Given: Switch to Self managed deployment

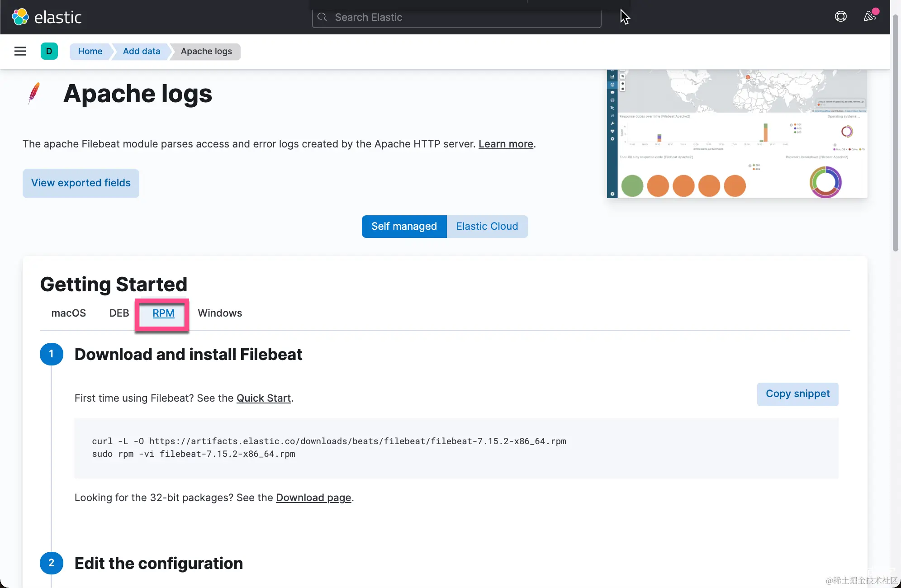Looking at the screenshot, I should pyautogui.click(x=404, y=226).
